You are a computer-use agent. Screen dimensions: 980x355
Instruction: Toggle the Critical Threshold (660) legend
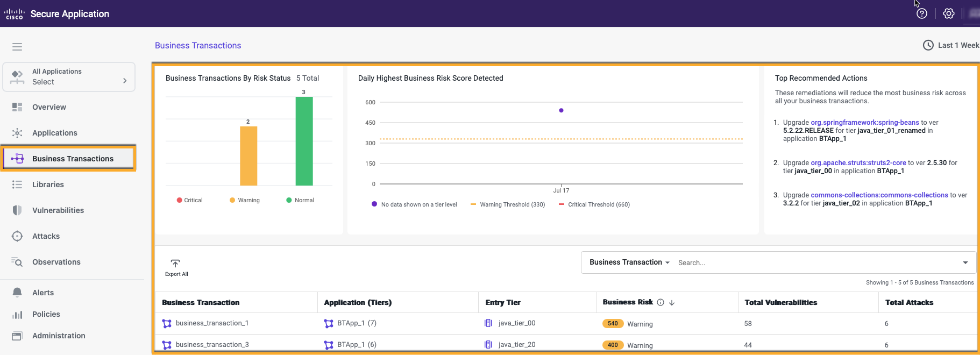coord(594,204)
